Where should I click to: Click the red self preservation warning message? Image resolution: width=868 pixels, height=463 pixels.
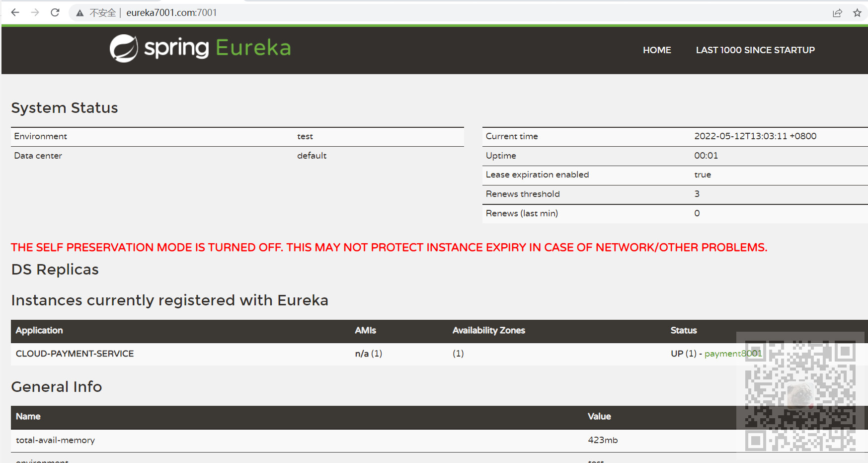point(389,248)
